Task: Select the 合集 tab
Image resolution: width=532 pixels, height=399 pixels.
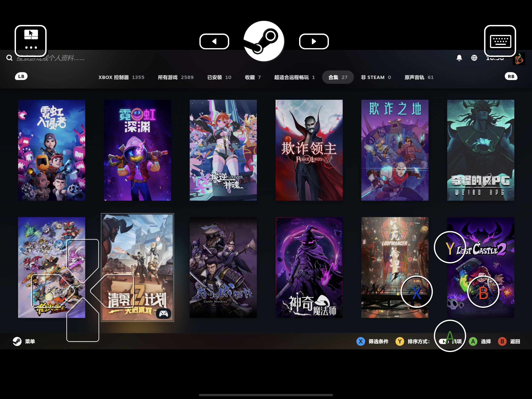Action: [338, 77]
